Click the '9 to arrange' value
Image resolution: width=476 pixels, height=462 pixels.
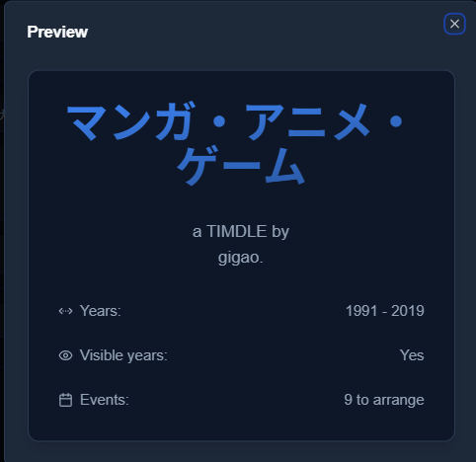384,400
